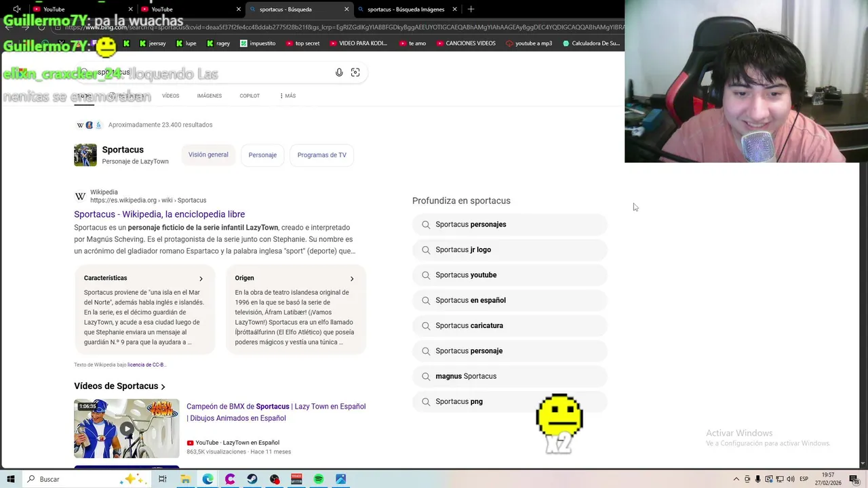Switch to 'sportacus - Búsqueda Imágenes' tab
The image size is (868, 488).
pos(406,9)
